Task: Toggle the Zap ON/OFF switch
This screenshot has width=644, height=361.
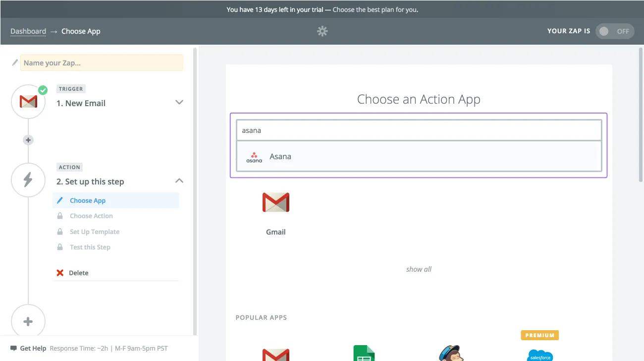Action: (614, 31)
